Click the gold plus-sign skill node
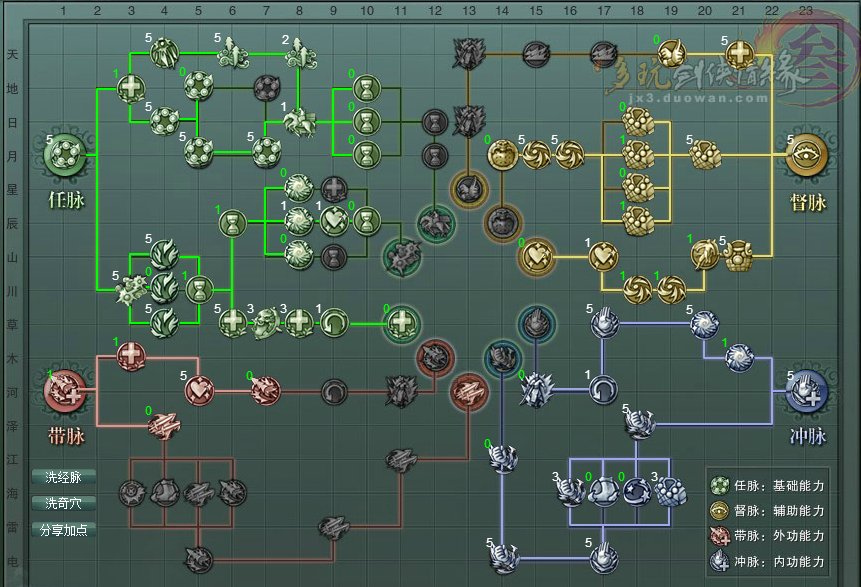This screenshot has height=587, width=861. pos(739,54)
